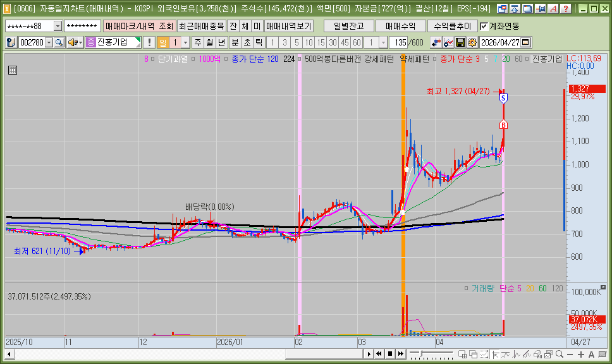The image size is (612, 364).
Task: Toggle the 일 daily period button
Action: tap(162, 42)
